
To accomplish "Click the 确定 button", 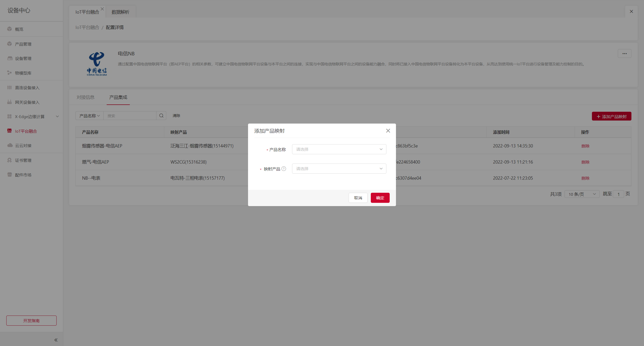I will click(x=380, y=198).
